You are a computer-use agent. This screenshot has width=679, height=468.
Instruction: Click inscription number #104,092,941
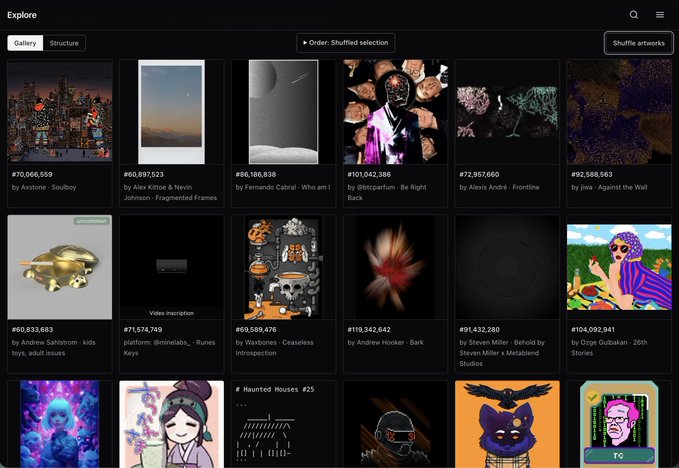[593, 329]
